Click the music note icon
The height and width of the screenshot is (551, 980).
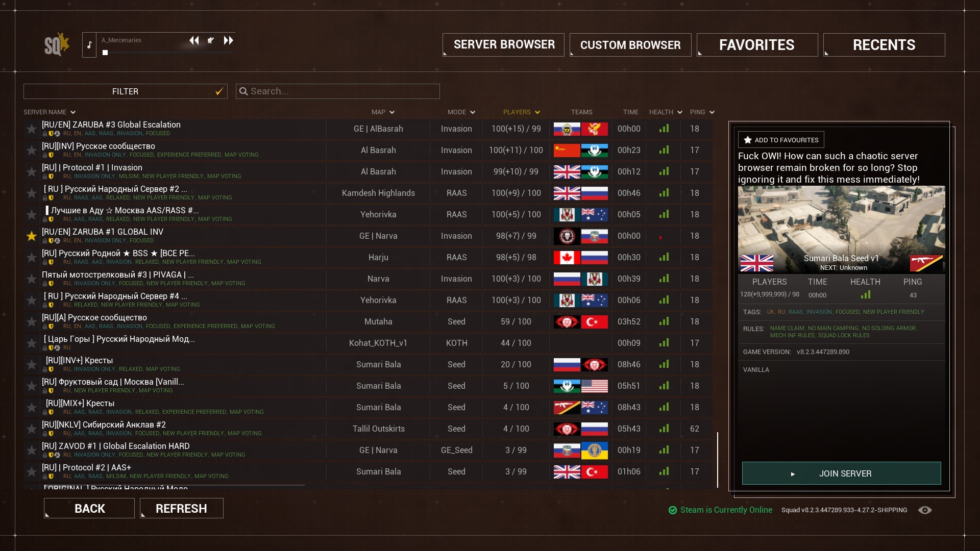click(x=89, y=45)
